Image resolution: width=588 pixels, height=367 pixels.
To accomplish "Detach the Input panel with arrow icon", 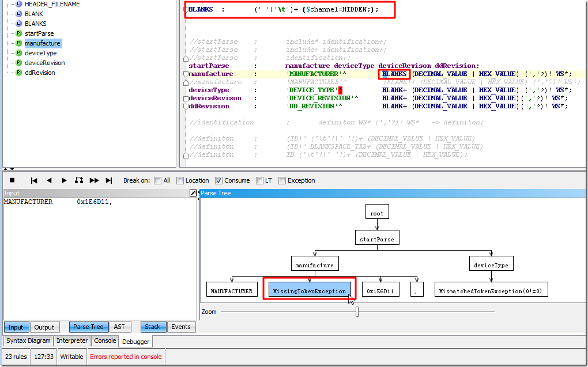I will click(193, 193).
